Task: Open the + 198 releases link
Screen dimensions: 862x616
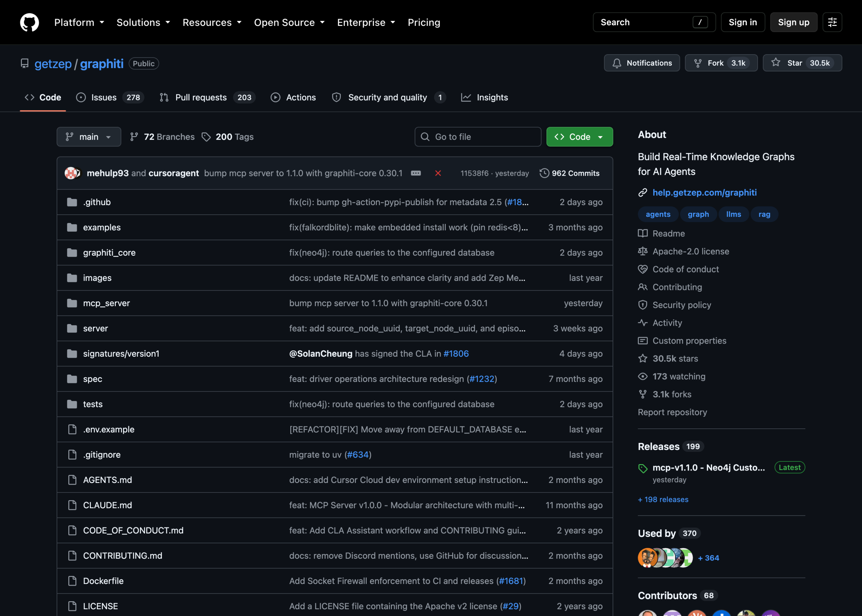Action: tap(663, 499)
